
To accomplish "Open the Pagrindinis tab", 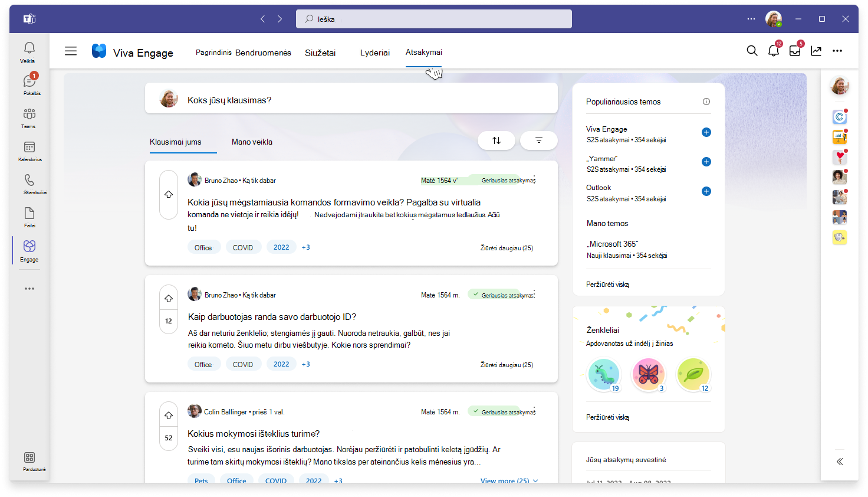I will [x=213, y=53].
